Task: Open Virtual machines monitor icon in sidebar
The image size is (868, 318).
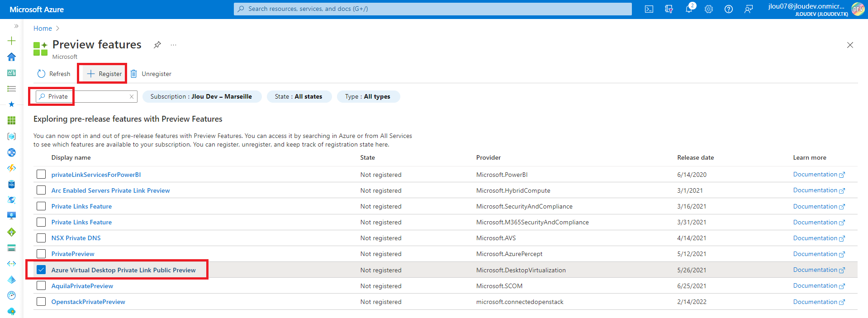Action: click(x=12, y=216)
